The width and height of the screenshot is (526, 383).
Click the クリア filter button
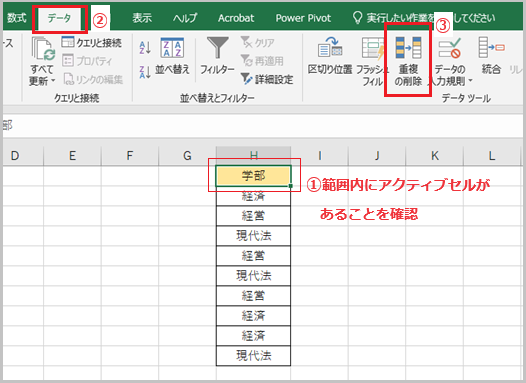pyautogui.click(x=257, y=43)
